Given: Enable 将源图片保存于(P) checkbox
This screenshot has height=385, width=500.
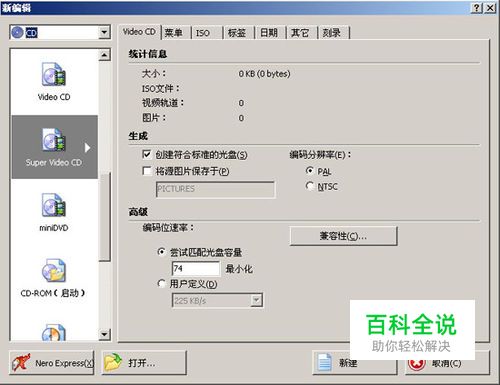Looking at the screenshot, I should click(x=146, y=171).
